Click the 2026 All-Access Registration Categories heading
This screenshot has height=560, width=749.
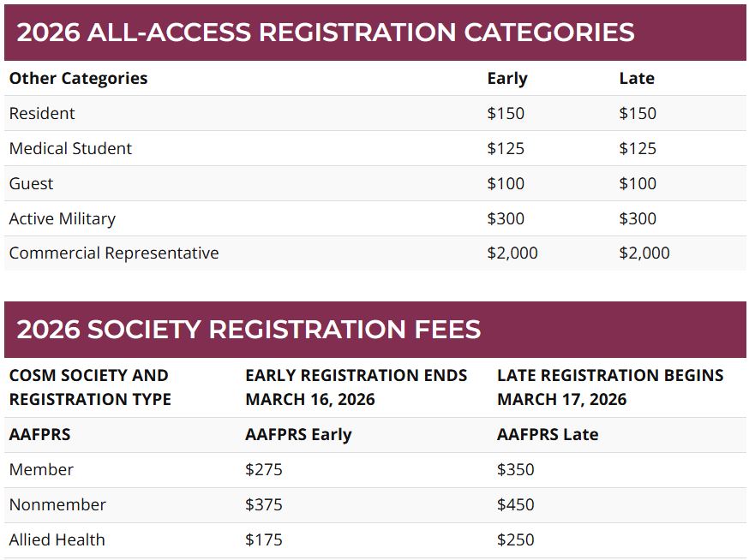coord(326,33)
